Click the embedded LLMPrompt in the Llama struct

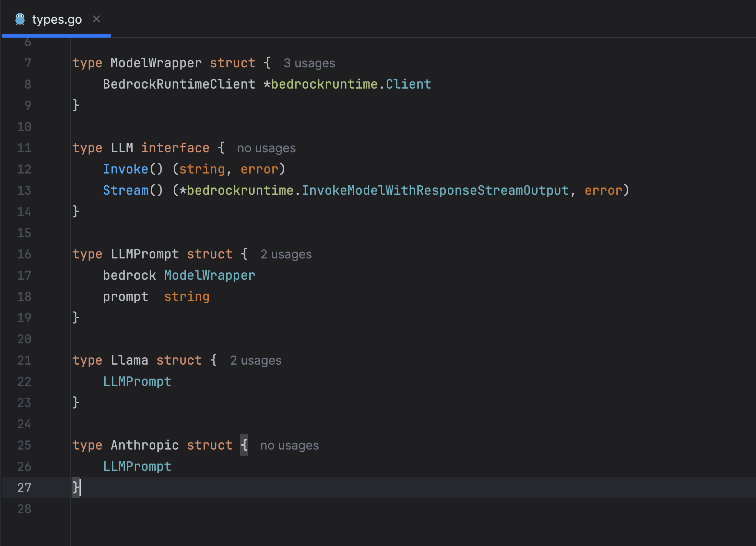tap(137, 382)
